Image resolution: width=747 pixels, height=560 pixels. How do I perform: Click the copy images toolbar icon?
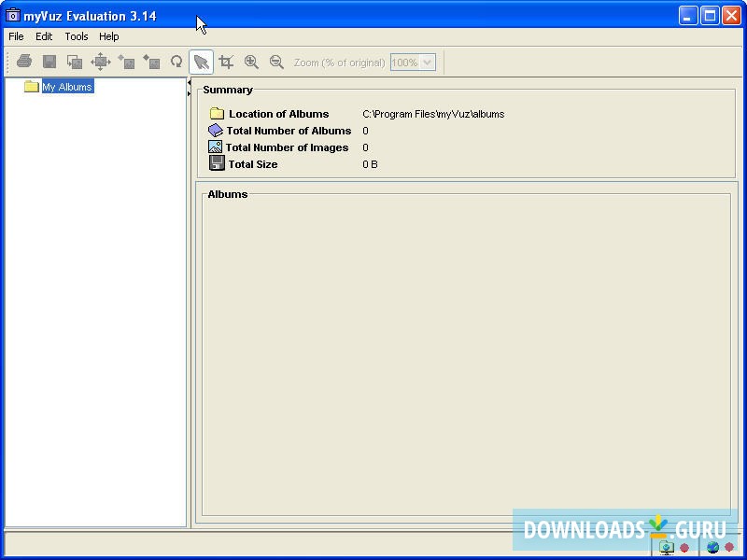point(75,62)
